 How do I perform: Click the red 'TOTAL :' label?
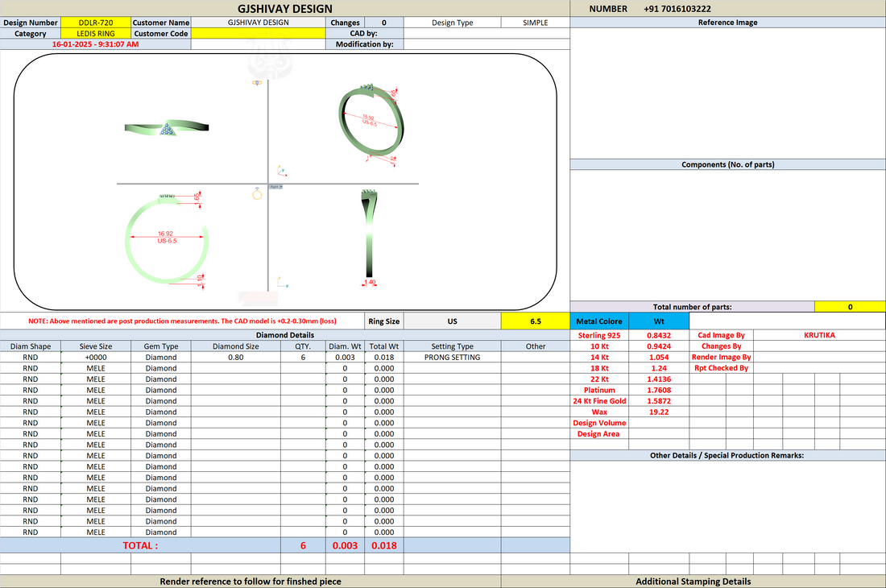click(x=140, y=545)
